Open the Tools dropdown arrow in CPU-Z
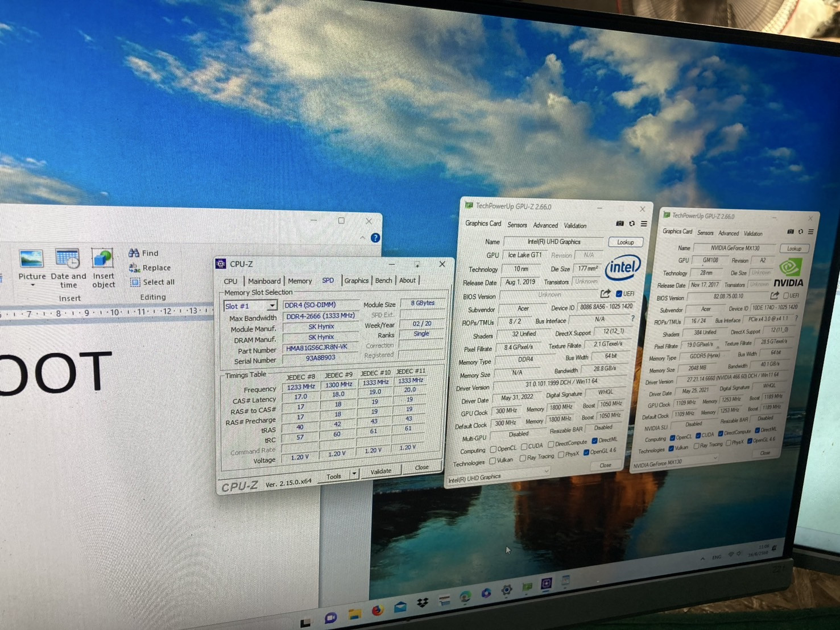Screen dimensions: 840x630 coord(354,474)
